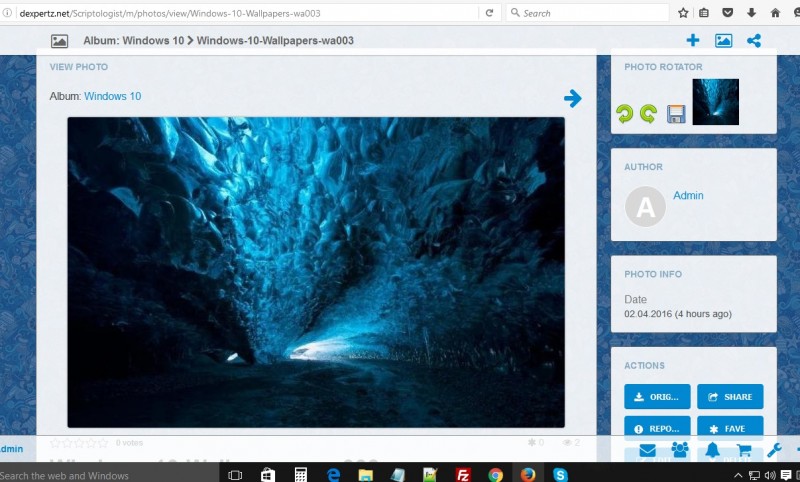Click the share icon in page header
800x482 pixels.
(x=754, y=40)
